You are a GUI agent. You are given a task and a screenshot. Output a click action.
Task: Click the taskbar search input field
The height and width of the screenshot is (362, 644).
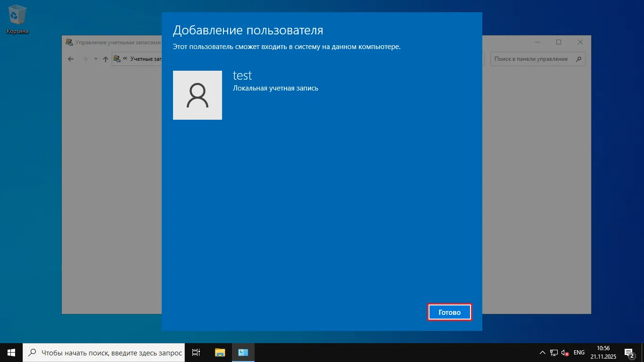coord(104,352)
